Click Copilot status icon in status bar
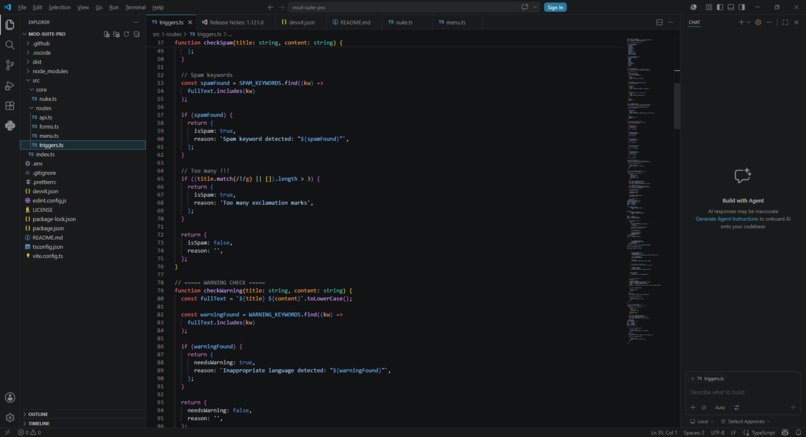This screenshot has height=437, width=806. coord(785,432)
